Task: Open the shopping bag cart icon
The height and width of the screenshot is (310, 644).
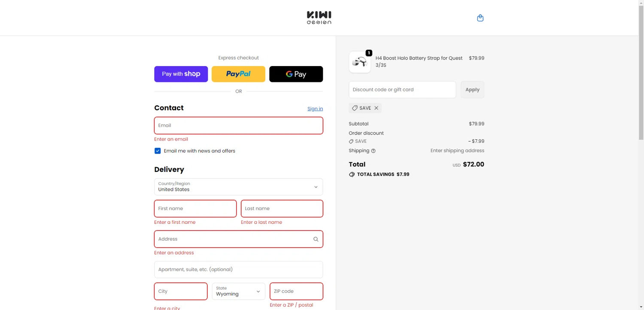Action: coord(480,18)
